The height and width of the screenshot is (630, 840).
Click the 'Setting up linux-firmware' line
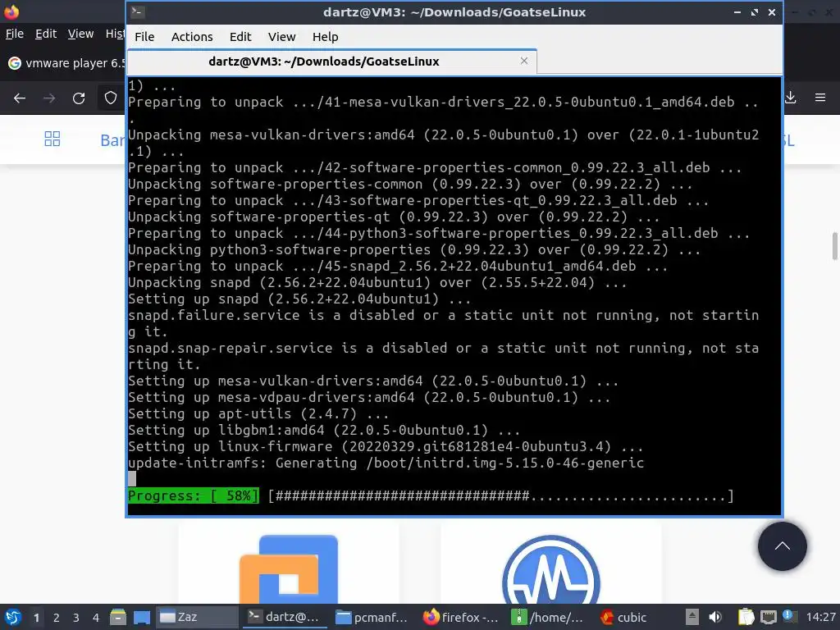pos(386,446)
